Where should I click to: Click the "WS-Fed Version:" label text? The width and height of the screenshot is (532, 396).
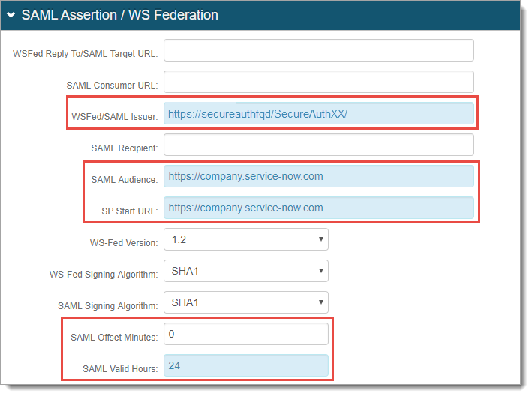pyautogui.click(x=123, y=242)
